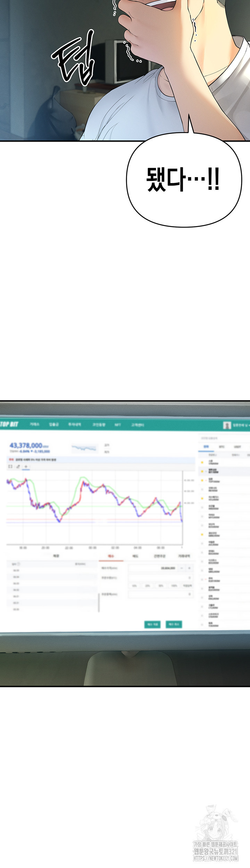Open the user profile avatar

click(x=227, y=425)
